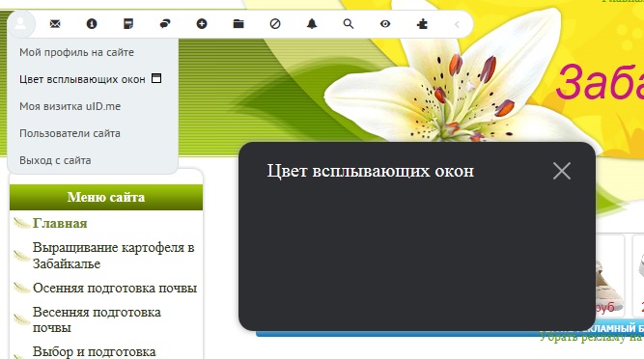
Task: Open 'Выращивание картофеля в Забайкалье' link
Action: point(113,255)
